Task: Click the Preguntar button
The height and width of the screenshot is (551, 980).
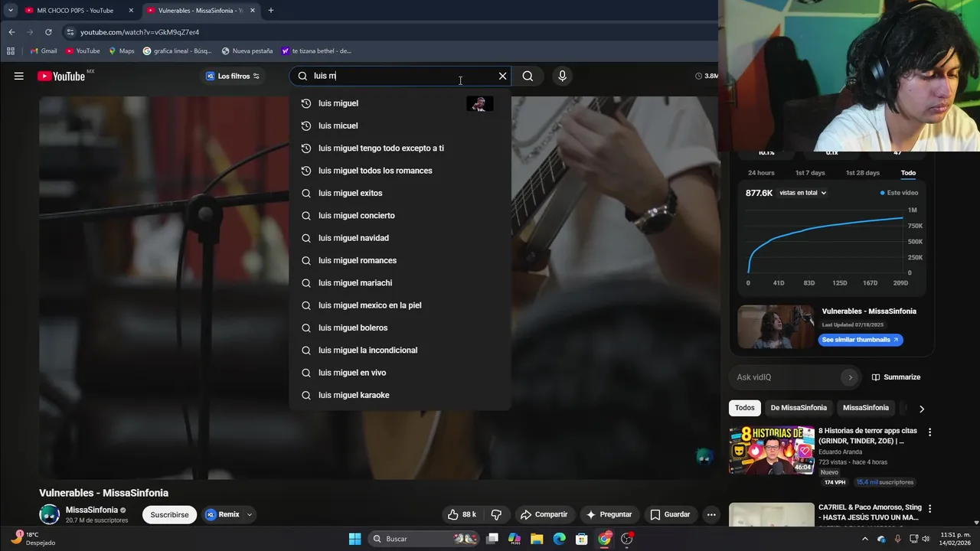Action: point(609,515)
